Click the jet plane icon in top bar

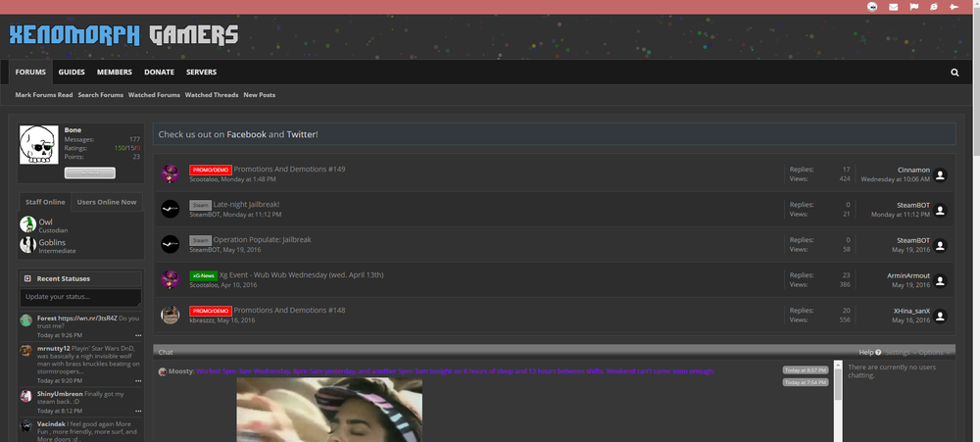pyautogui.click(x=954, y=7)
